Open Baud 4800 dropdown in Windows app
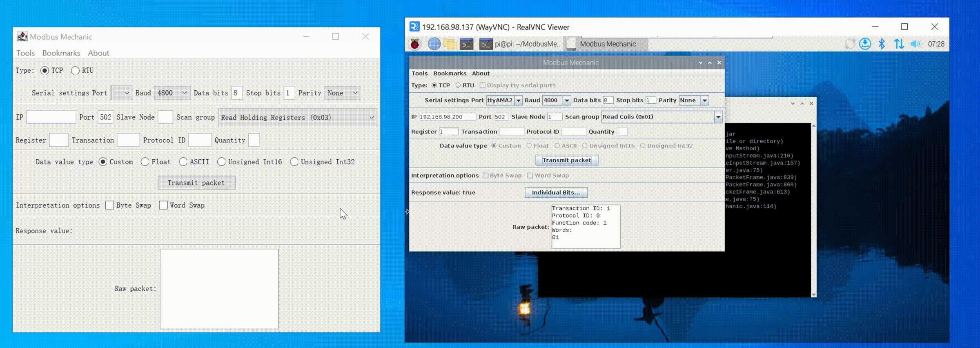980x348 pixels. point(172,93)
